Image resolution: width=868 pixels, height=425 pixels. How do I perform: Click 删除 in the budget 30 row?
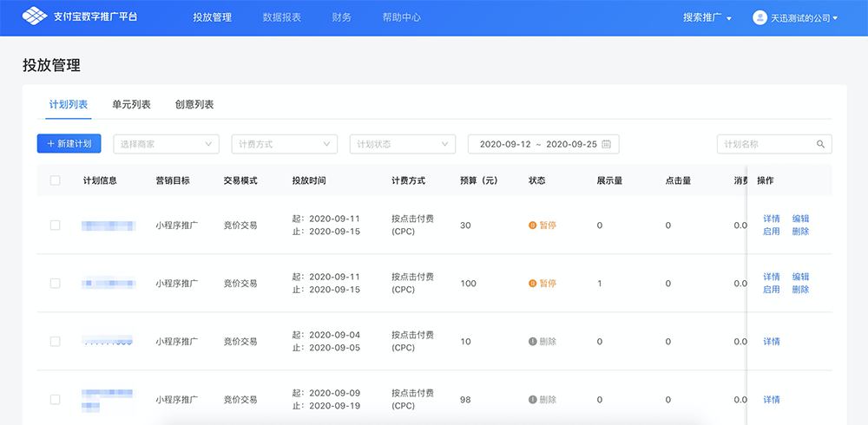[800, 232]
